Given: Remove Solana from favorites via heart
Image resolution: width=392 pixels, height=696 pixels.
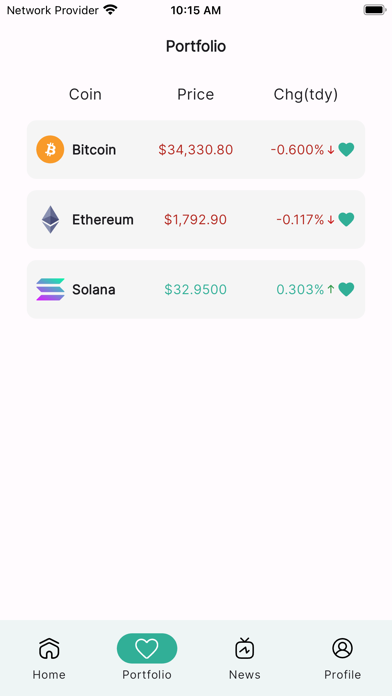Looking at the screenshot, I should pyautogui.click(x=346, y=289).
